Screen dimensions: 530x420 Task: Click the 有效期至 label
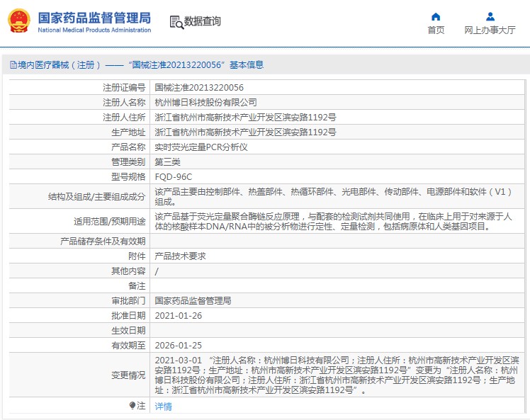pos(128,346)
